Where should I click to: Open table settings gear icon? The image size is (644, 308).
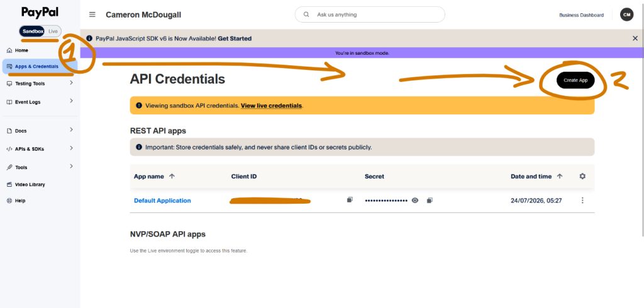[x=582, y=176]
